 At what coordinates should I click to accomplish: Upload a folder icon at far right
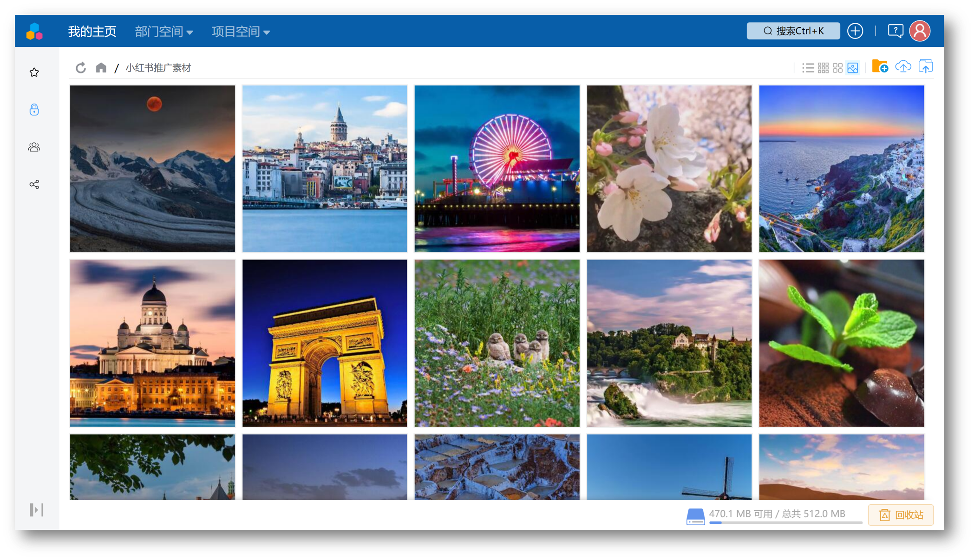pyautogui.click(x=926, y=66)
